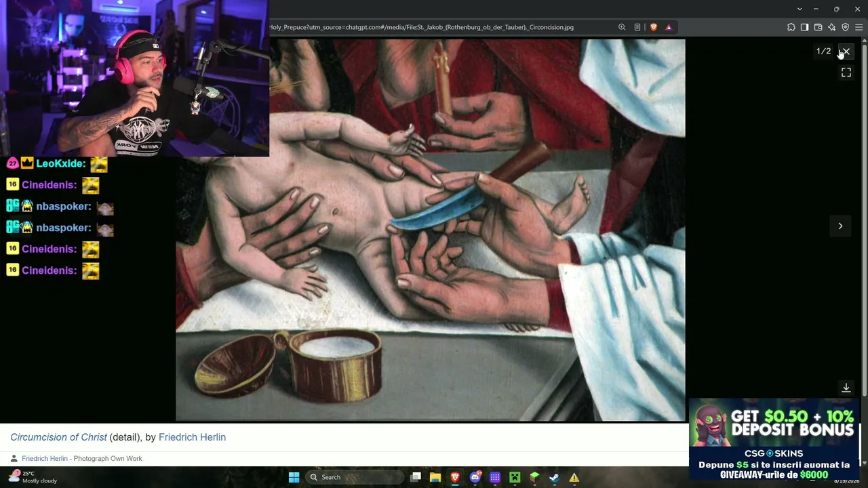The height and width of the screenshot is (488, 868).
Task: Open the browser extensions menu
Action: 791,27
